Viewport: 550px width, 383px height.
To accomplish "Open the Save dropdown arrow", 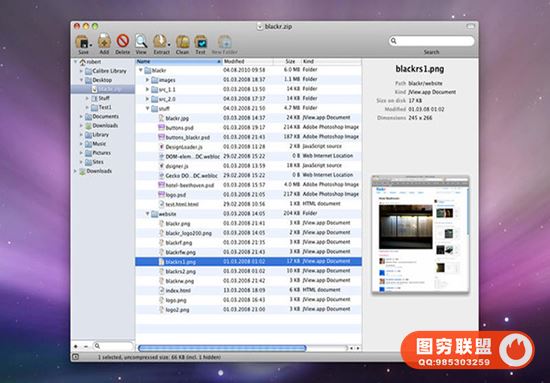I will [90, 45].
